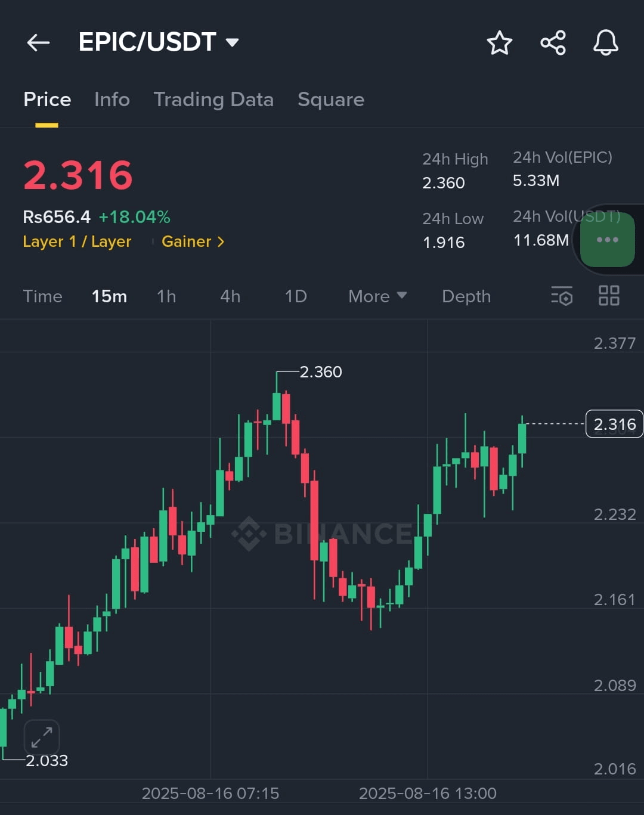Expand chart to fullscreen
Screen dimensions: 644x815
click(x=42, y=737)
